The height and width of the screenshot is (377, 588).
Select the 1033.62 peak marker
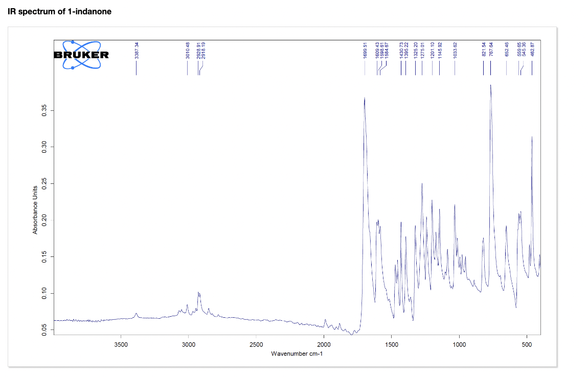click(x=455, y=50)
